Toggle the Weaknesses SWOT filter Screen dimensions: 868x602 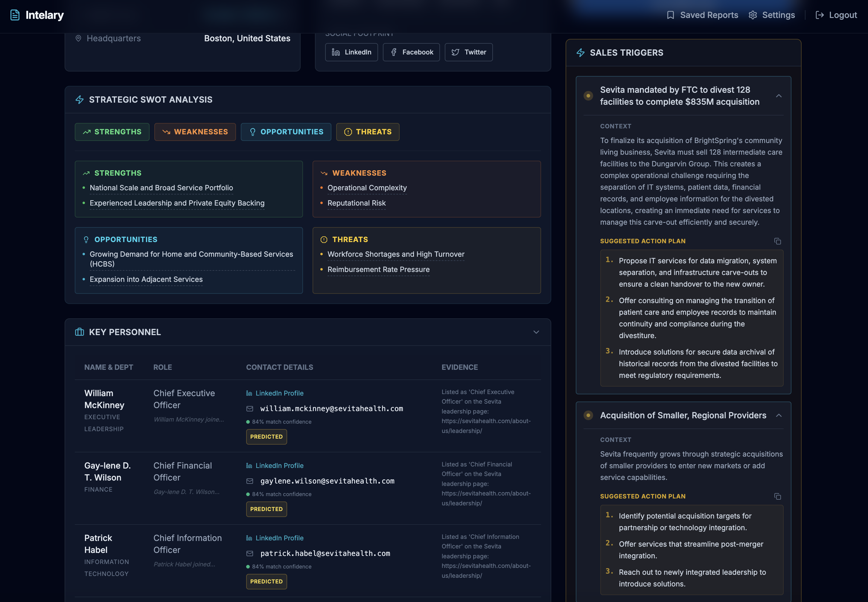[x=195, y=132]
